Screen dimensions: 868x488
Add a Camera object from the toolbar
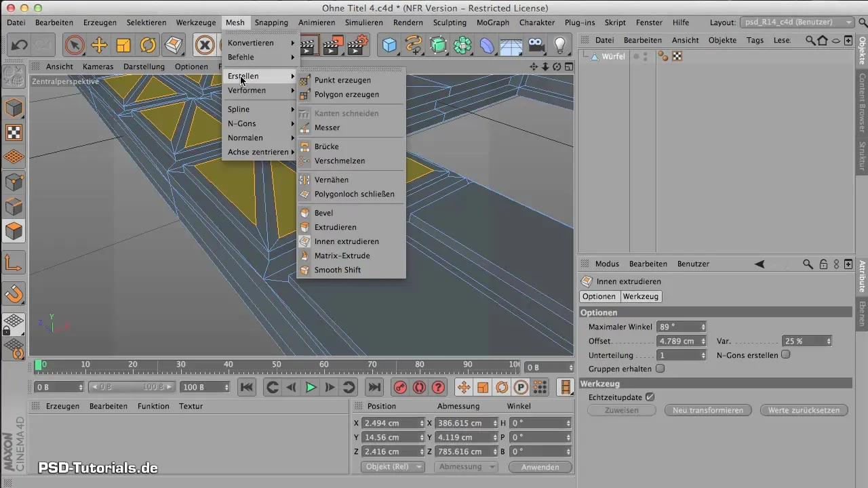click(x=536, y=45)
